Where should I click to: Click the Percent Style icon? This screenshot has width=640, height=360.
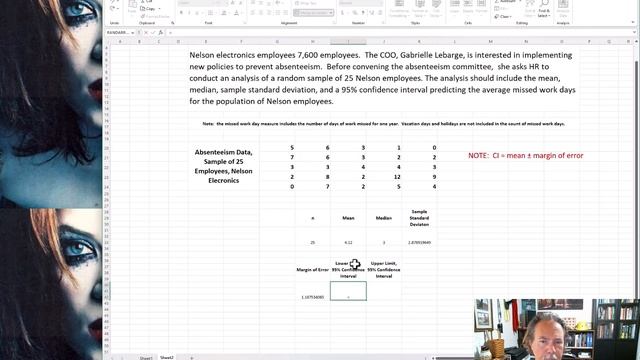click(355, 13)
